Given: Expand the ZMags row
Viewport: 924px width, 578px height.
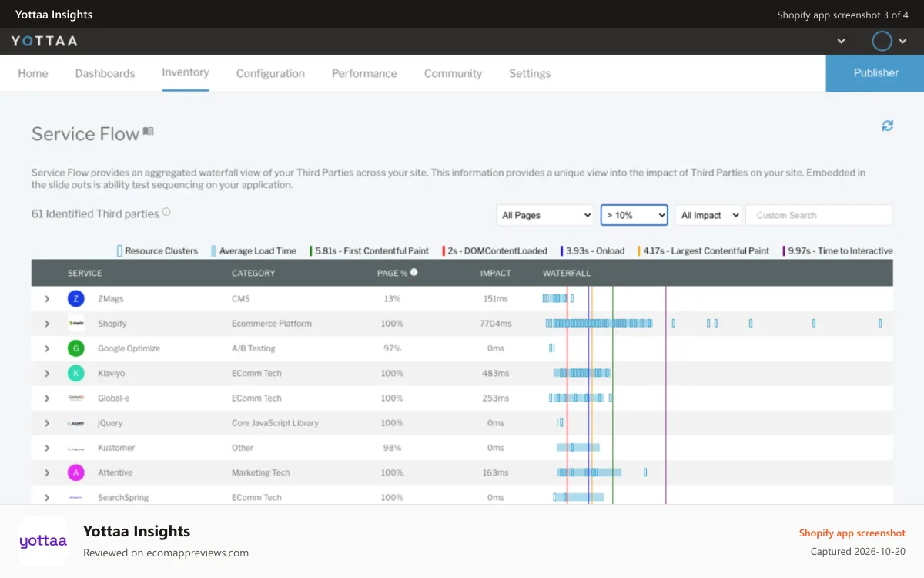Looking at the screenshot, I should (47, 299).
